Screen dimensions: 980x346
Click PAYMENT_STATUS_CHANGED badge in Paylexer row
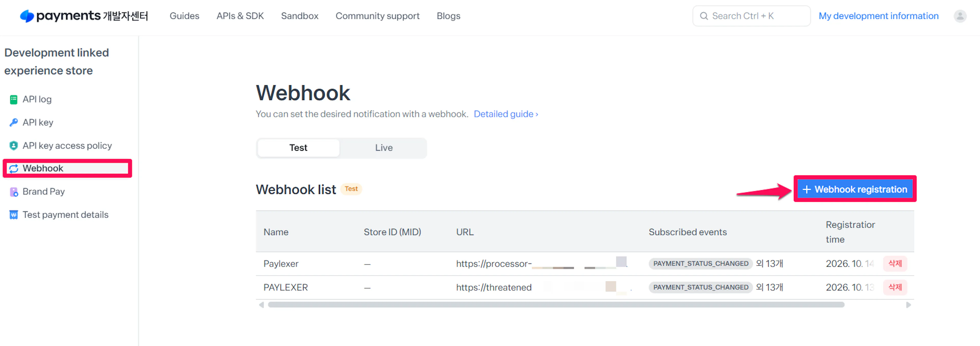tap(700, 264)
